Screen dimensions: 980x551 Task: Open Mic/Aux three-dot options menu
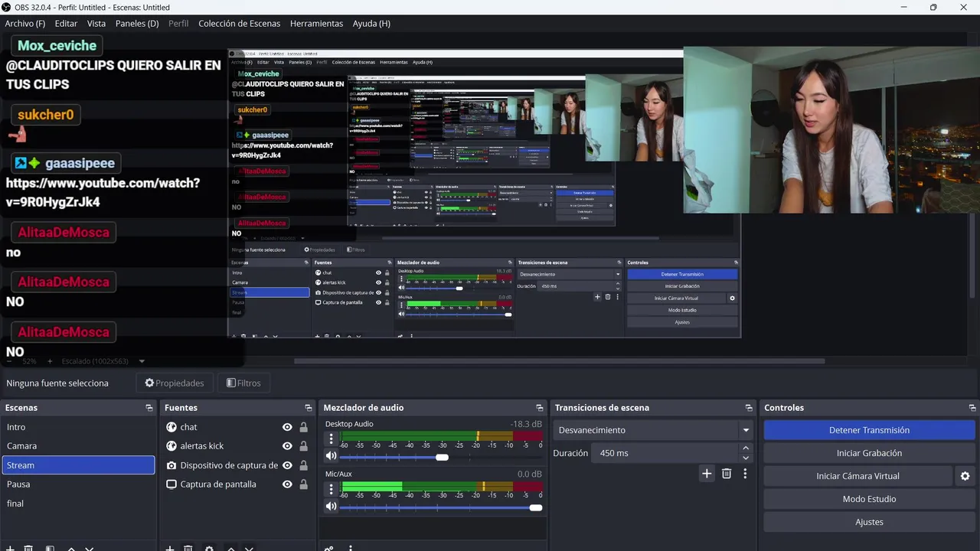coord(331,488)
